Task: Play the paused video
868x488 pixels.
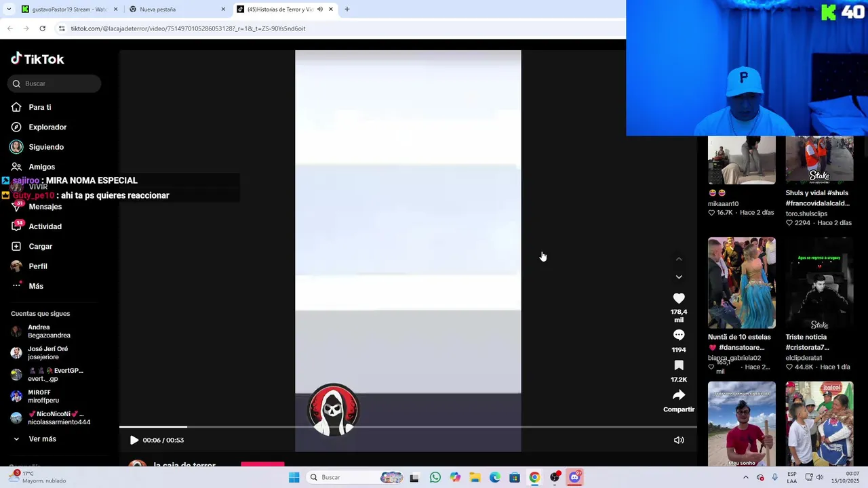Action: point(134,440)
